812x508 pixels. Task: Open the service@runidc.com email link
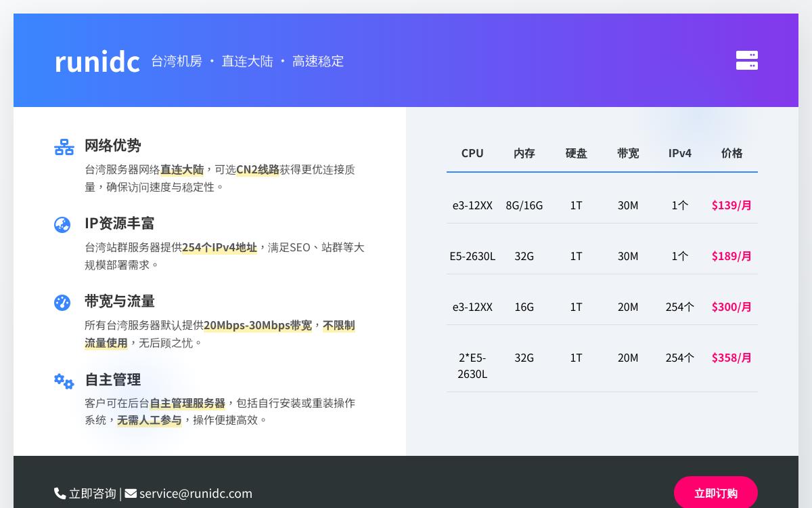196,493
